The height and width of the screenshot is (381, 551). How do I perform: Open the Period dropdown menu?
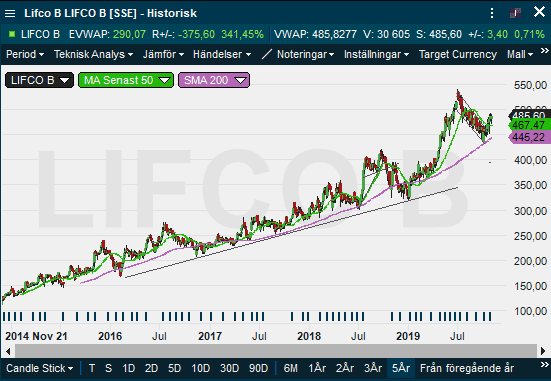25,54
